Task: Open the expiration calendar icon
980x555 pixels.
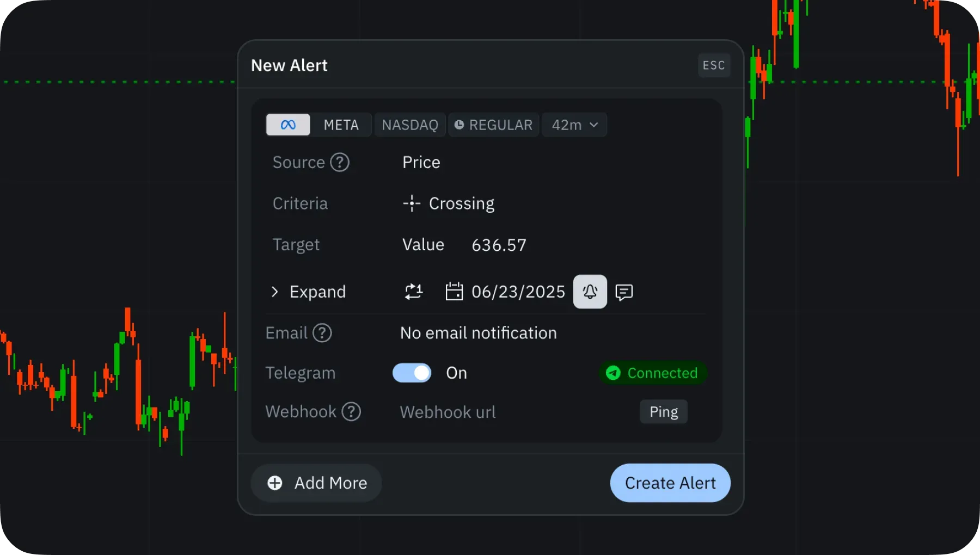Action: pos(454,292)
